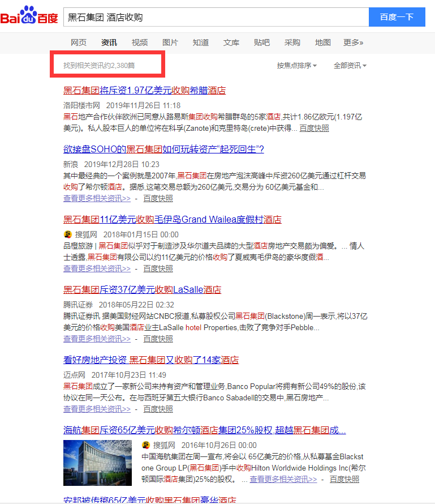
Task: Select the 图片 tab
Action: coord(170,42)
